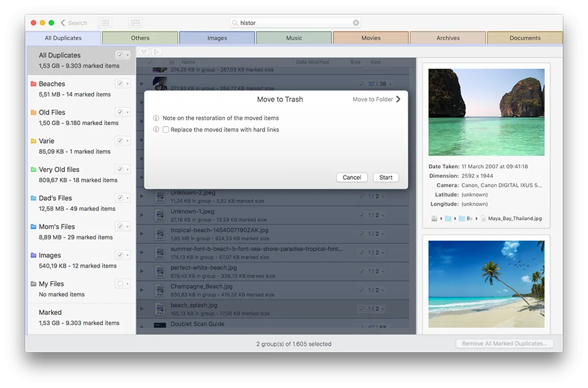The image size is (588, 388).
Task: Click the list view toolbar icon
Action: tap(104, 23)
